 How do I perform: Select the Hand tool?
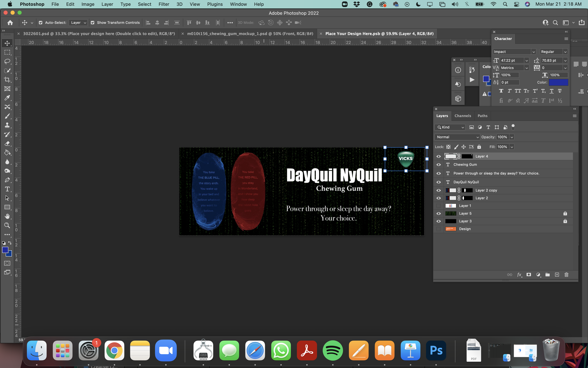click(x=7, y=216)
